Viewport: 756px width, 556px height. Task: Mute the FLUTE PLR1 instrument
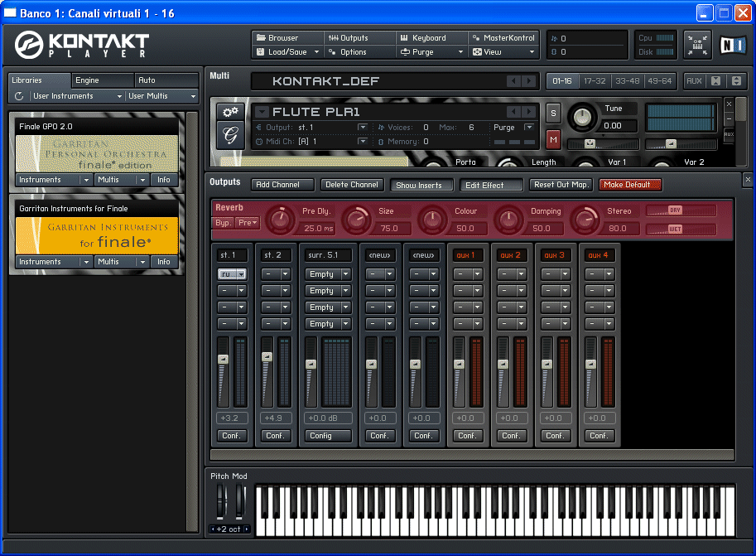point(553,139)
